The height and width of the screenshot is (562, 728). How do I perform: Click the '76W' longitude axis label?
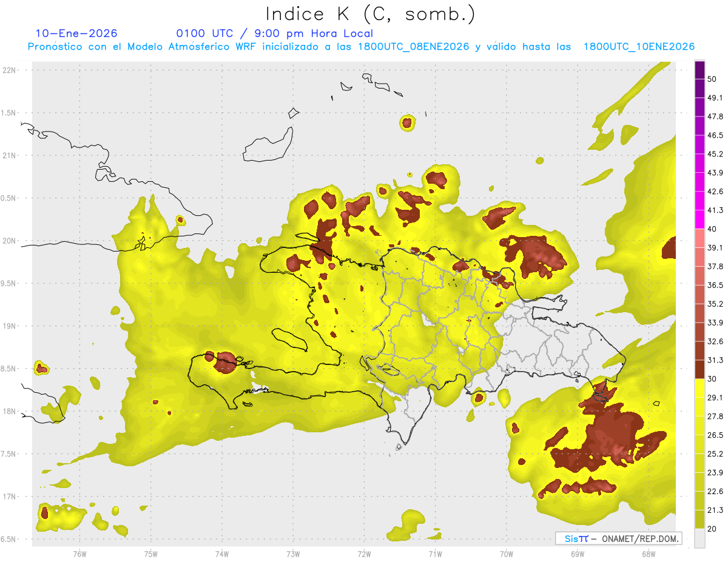pyautogui.click(x=79, y=554)
